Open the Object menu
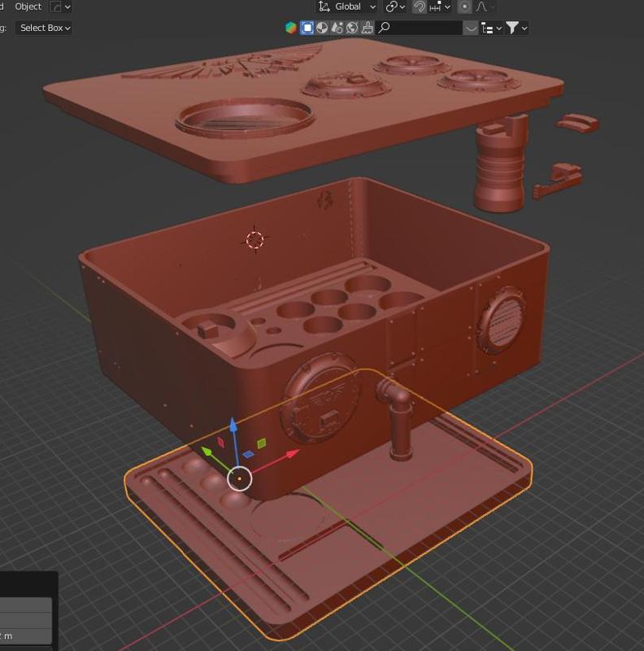 point(28,7)
